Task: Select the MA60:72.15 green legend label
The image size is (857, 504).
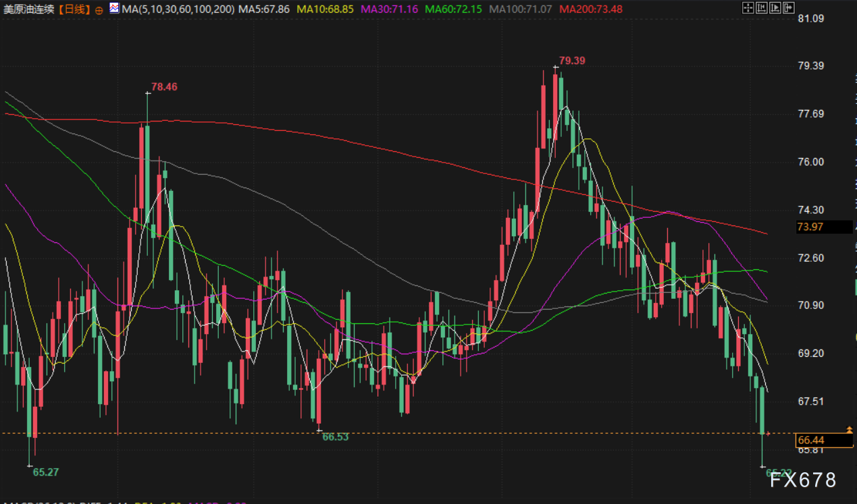Action: coord(454,9)
